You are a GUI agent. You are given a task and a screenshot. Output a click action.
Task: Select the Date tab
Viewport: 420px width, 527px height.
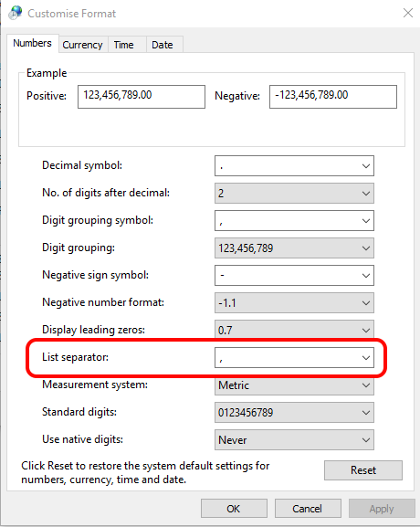coord(163,45)
